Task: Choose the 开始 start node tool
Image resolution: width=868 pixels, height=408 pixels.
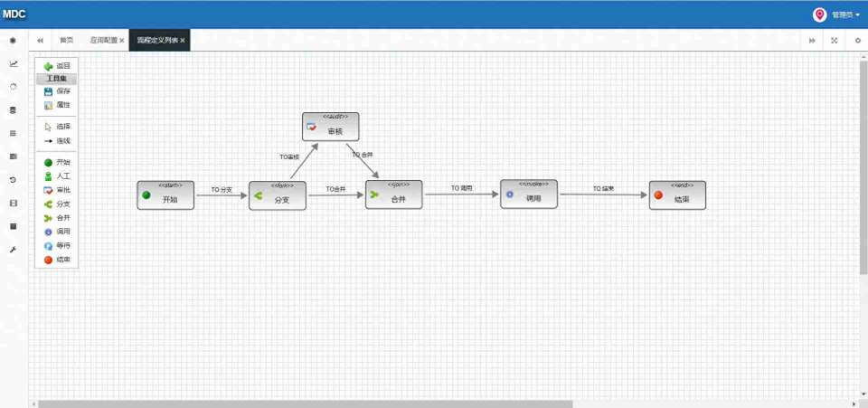Action: coord(57,163)
